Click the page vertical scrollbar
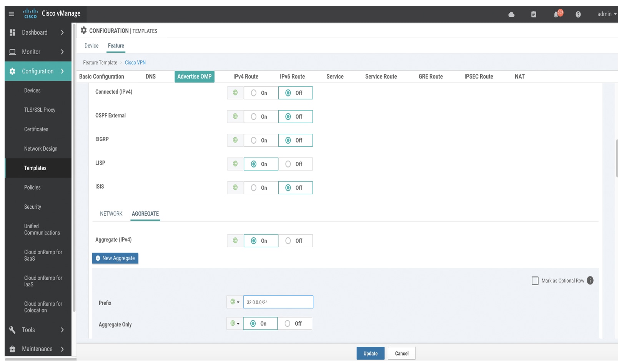The width and height of the screenshot is (622, 364). click(617, 158)
